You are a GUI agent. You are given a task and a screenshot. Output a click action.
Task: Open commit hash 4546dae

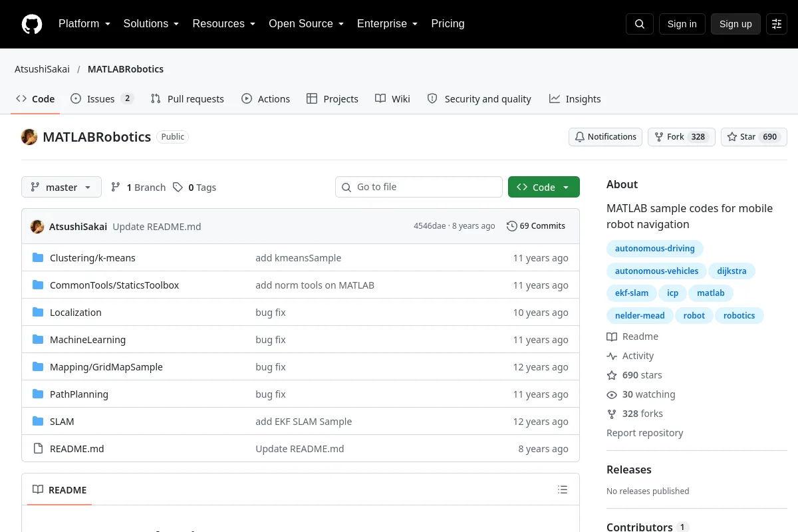[430, 226]
